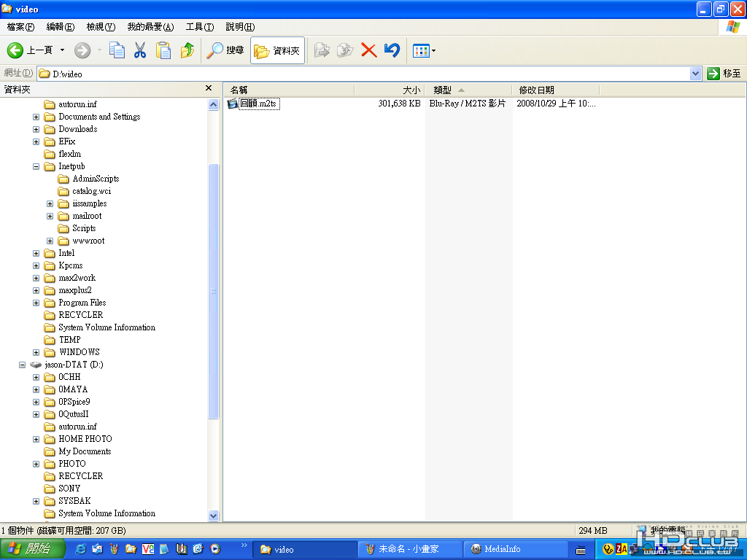Close the Folders pane with X

pyautogui.click(x=208, y=88)
